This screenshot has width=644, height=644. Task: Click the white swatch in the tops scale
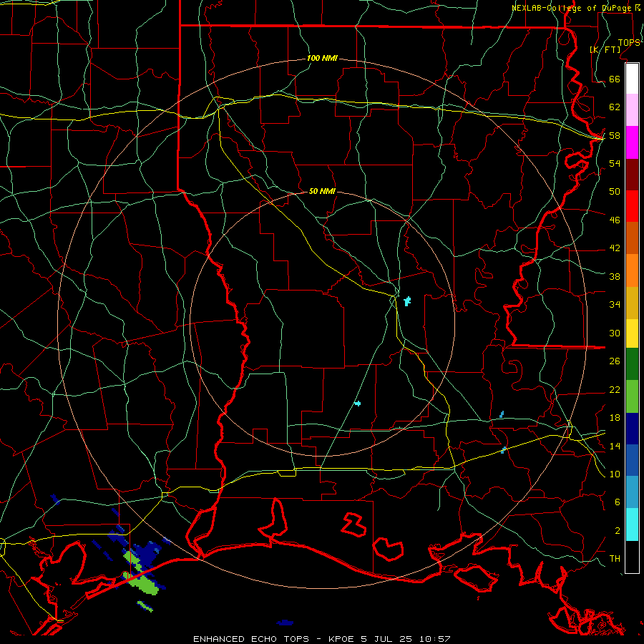coord(632,79)
